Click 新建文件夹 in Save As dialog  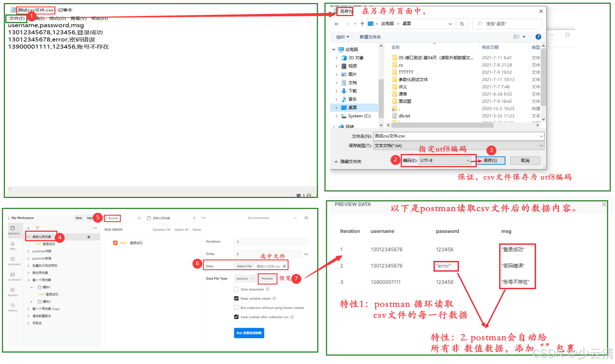[370, 37]
